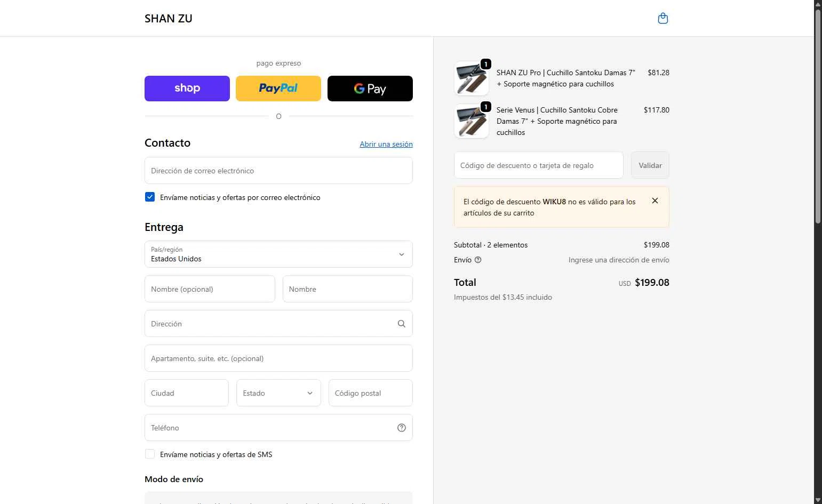Pay with Shop Pay button
The height and width of the screenshot is (504, 822).
[187, 89]
